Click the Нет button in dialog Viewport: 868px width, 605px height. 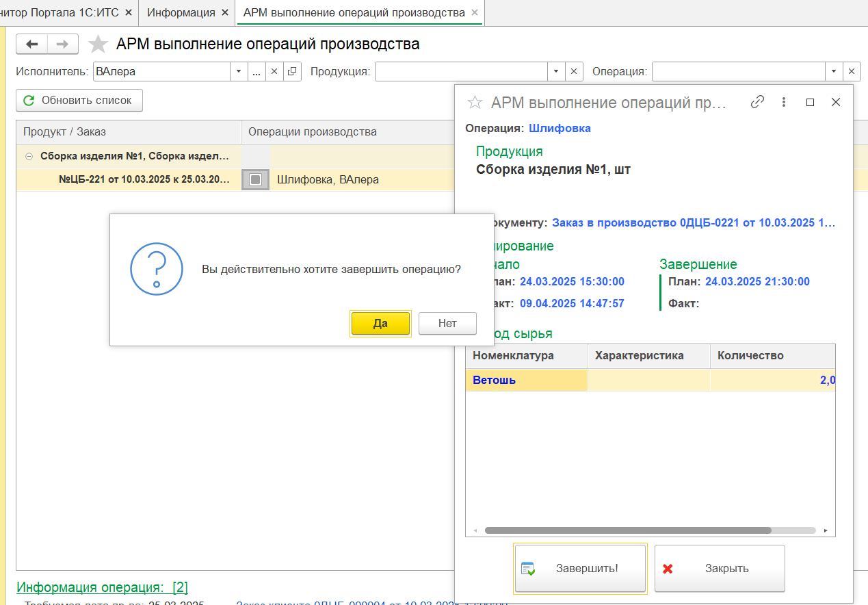coord(447,324)
